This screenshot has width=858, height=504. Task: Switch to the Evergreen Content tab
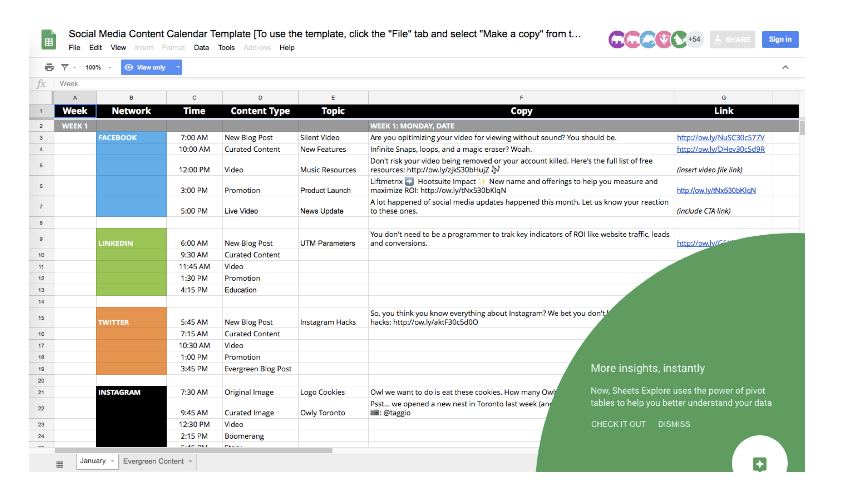click(x=153, y=461)
